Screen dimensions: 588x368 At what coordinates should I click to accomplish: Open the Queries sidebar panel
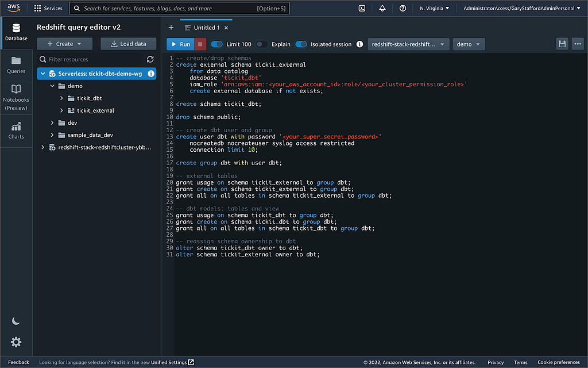click(16, 65)
